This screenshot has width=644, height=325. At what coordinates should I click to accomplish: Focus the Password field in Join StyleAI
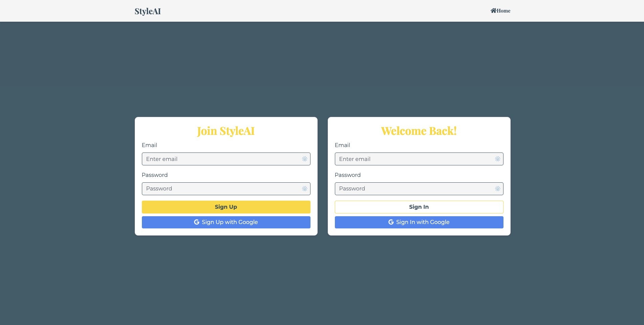(x=226, y=189)
